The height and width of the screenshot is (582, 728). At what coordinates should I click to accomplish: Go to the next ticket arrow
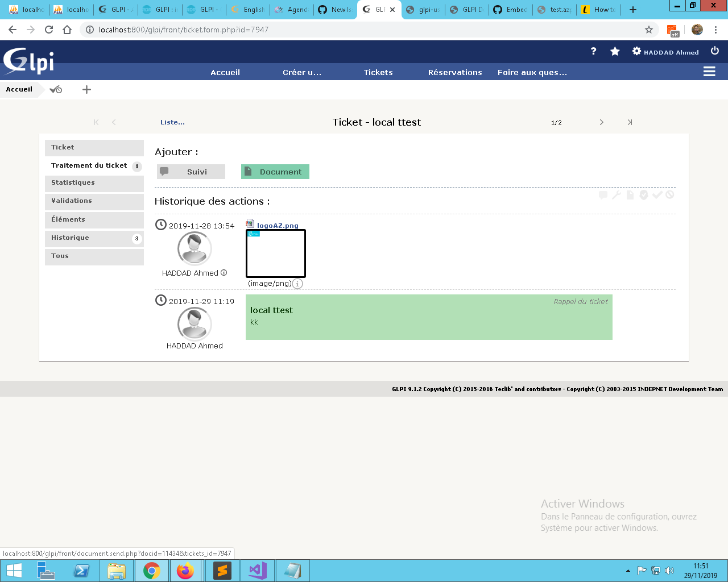[601, 122]
